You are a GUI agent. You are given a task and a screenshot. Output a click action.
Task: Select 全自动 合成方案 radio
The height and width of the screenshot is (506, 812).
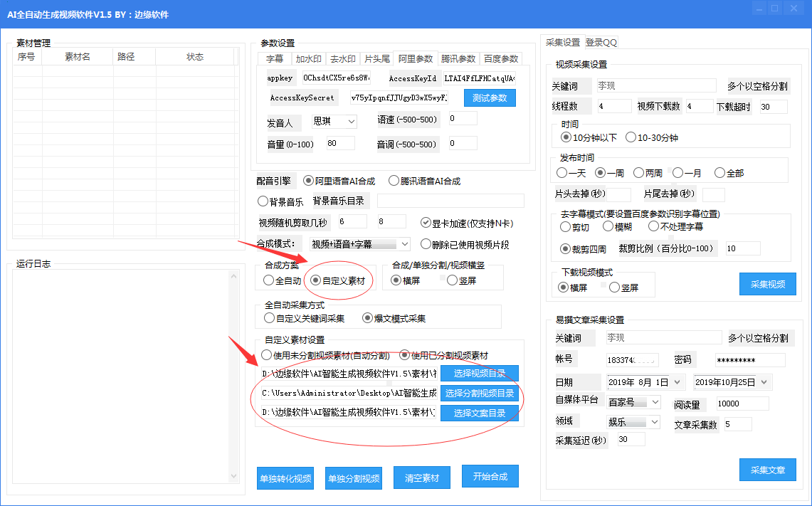[283, 280]
